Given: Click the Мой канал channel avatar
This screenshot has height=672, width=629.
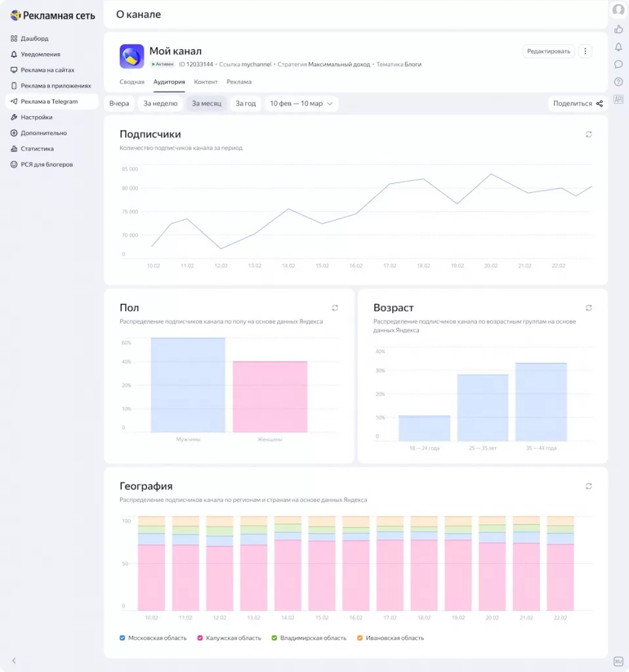Looking at the screenshot, I should [132, 56].
